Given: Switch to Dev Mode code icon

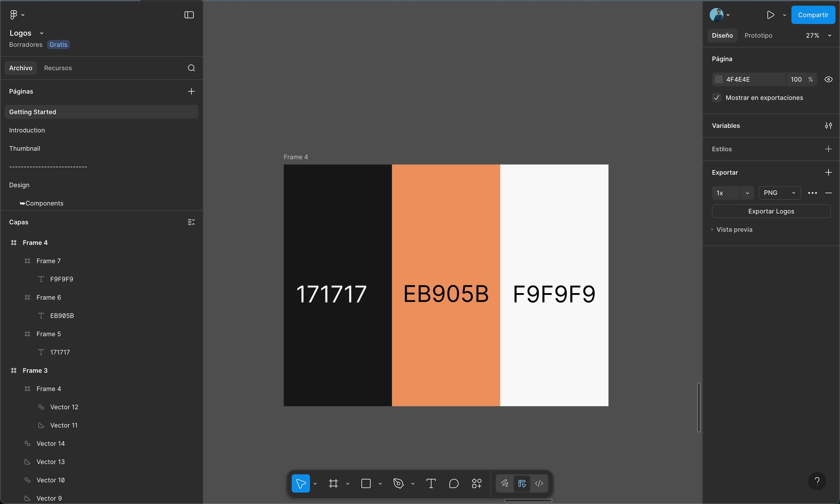Looking at the screenshot, I should pos(539,483).
